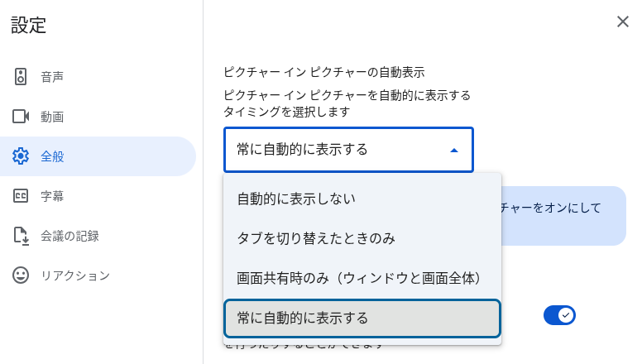Collapse the picture-in-picture dropdown arrow
The height and width of the screenshot is (364, 642).
tap(453, 151)
